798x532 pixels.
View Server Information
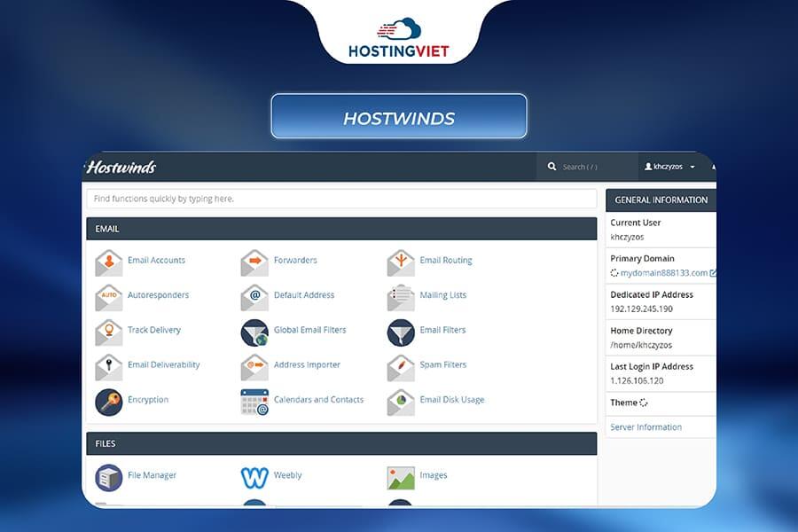647,426
